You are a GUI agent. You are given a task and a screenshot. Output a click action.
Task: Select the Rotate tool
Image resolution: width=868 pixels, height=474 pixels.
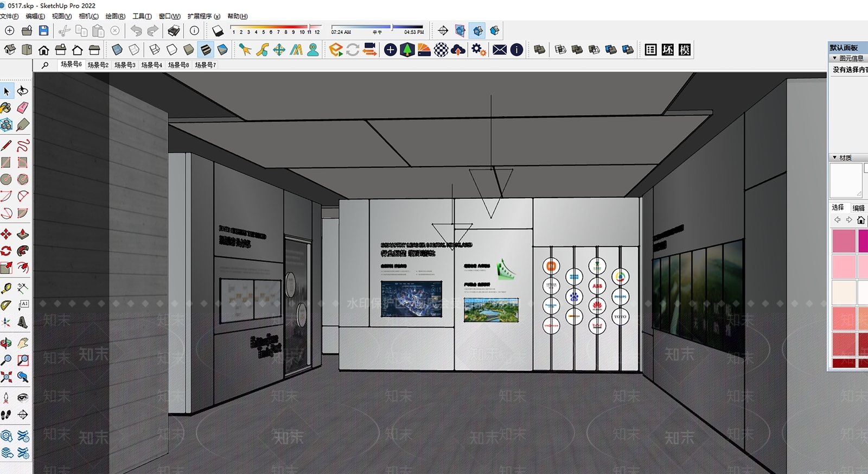click(6, 251)
